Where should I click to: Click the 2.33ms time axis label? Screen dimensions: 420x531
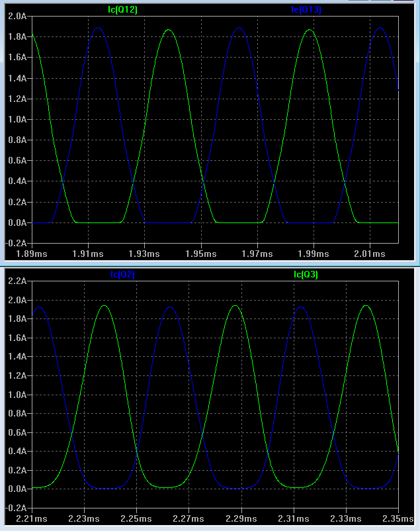[346, 518]
